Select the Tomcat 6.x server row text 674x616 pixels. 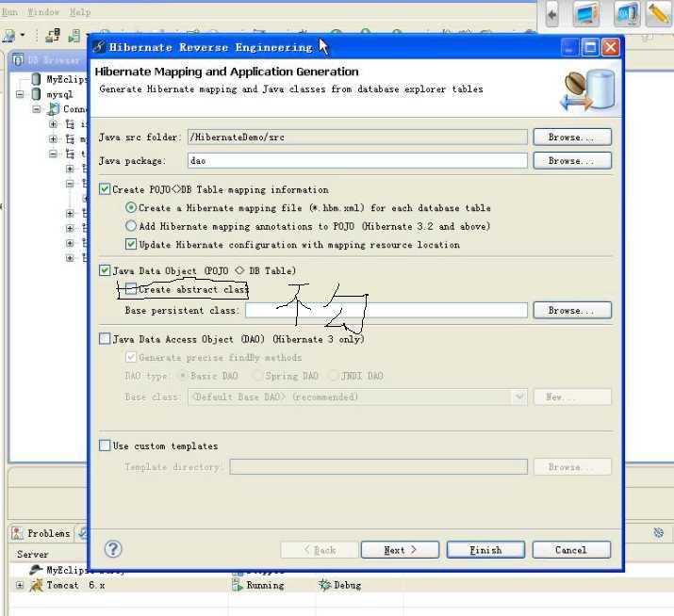click(75, 585)
